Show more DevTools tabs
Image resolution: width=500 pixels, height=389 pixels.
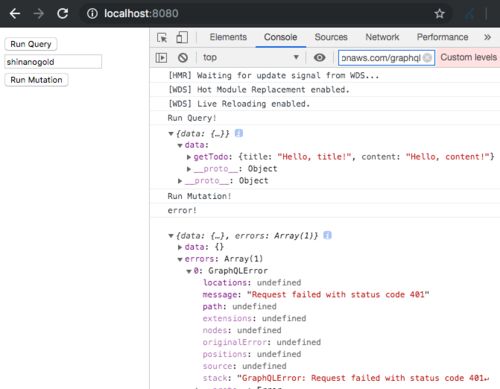click(x=487, y=37)
